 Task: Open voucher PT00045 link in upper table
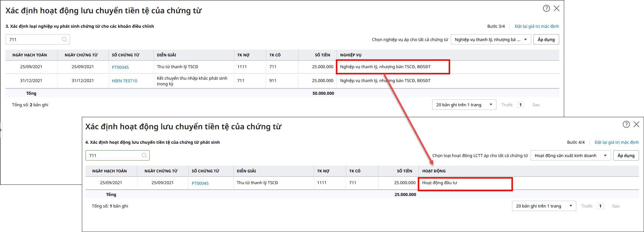[120, 67]
